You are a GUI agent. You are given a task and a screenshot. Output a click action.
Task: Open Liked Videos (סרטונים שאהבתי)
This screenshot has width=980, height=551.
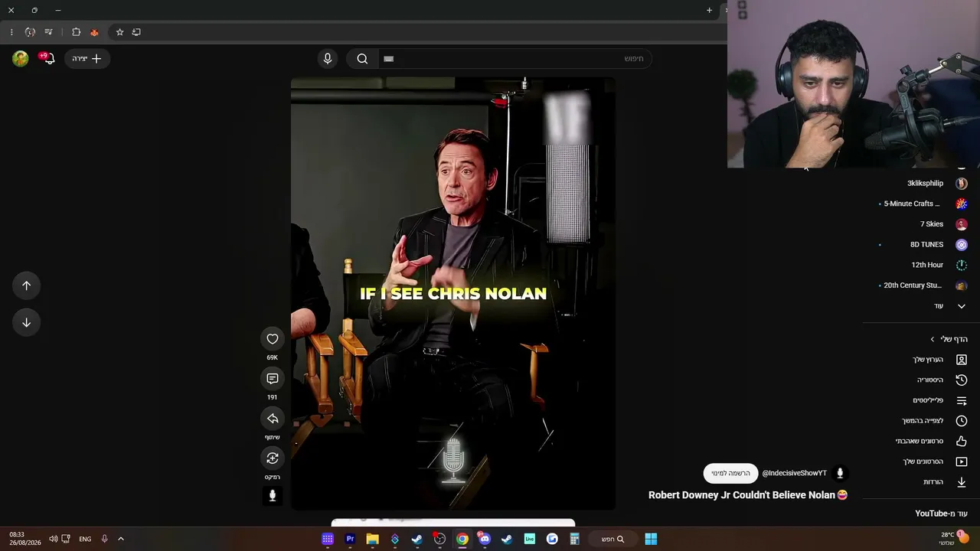click(919, 441)
